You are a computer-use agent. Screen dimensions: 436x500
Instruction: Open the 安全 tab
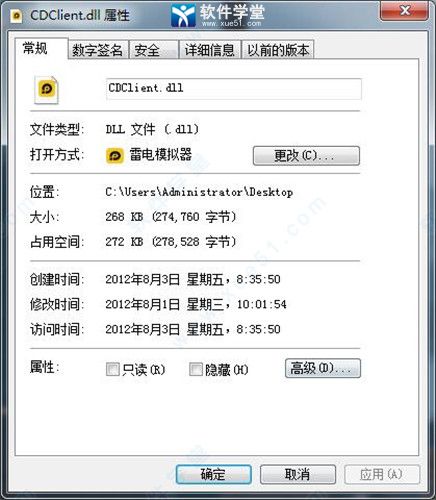click(153, 50)
